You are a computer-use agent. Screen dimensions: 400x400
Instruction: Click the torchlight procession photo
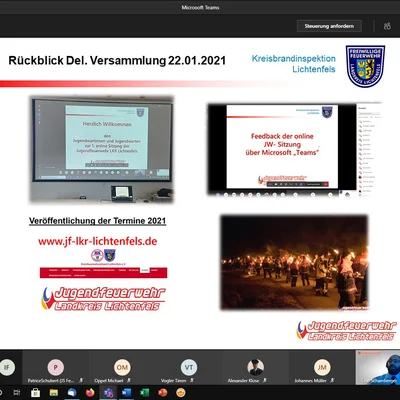[x=294, y=263]
